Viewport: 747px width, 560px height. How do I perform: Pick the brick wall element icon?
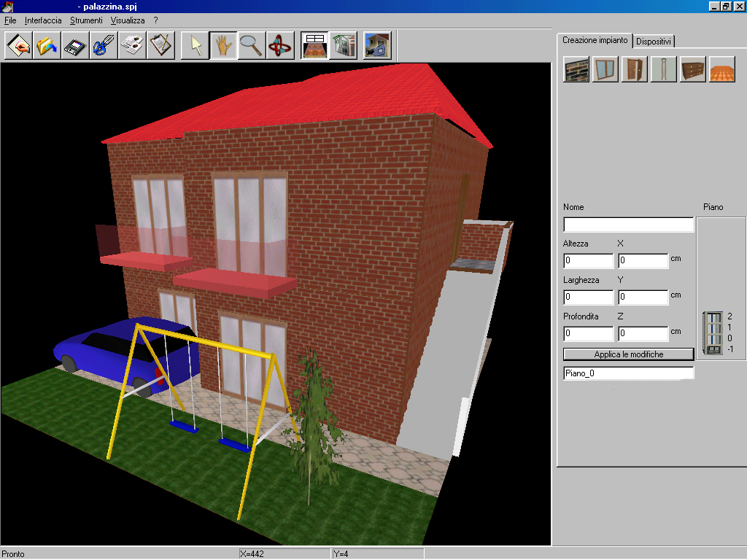(x=576, y=69)
